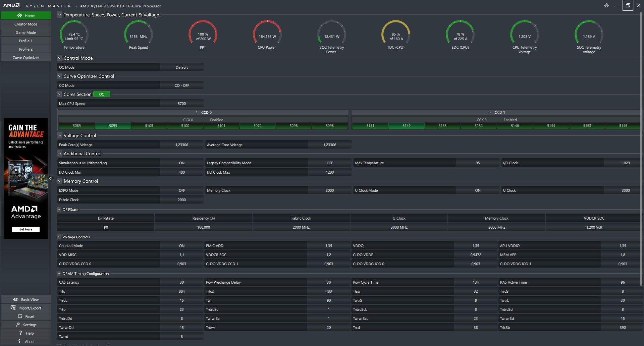Click the CO Mode CO - OFF value
The height and width of the screenshot is (346, 644).
[x=182, y=85]
